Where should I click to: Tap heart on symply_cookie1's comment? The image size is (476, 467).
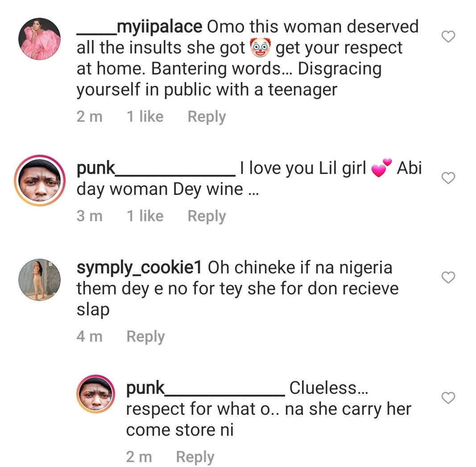pyautogui.click(x=447, y=278)
